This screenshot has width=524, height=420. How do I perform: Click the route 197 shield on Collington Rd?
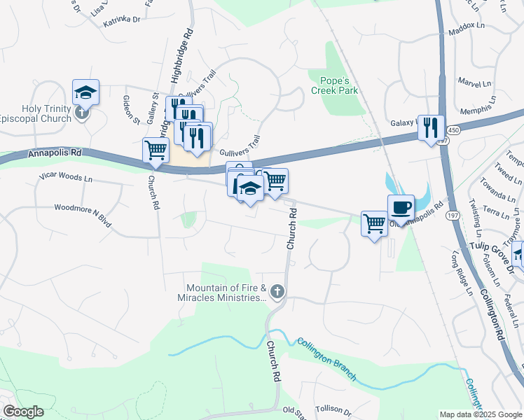(x=453, y=216)
